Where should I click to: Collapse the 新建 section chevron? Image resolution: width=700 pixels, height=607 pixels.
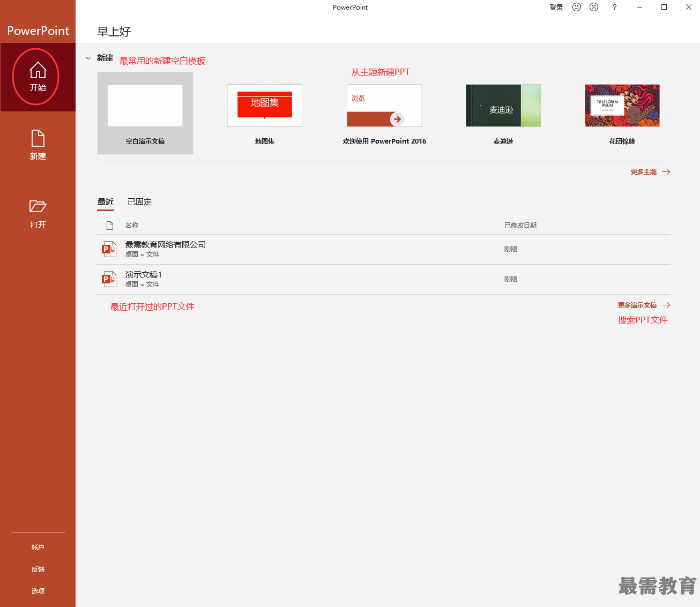point(88,58)
